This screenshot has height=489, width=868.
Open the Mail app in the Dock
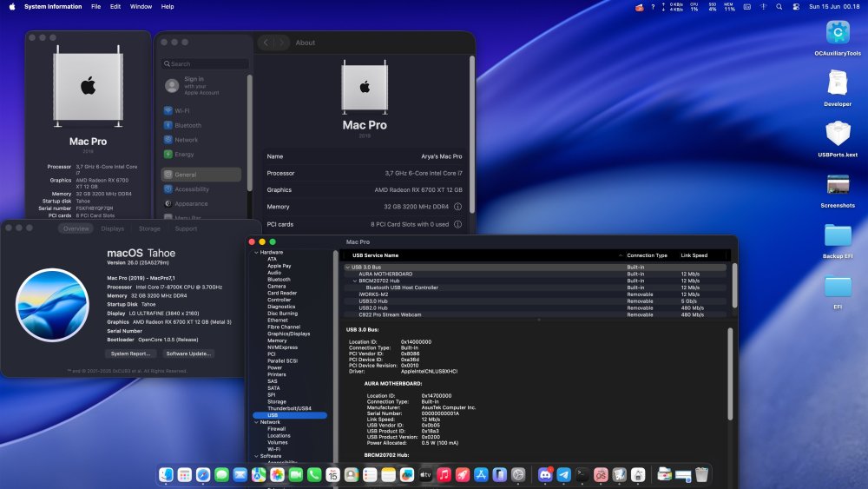pos(240,474)
